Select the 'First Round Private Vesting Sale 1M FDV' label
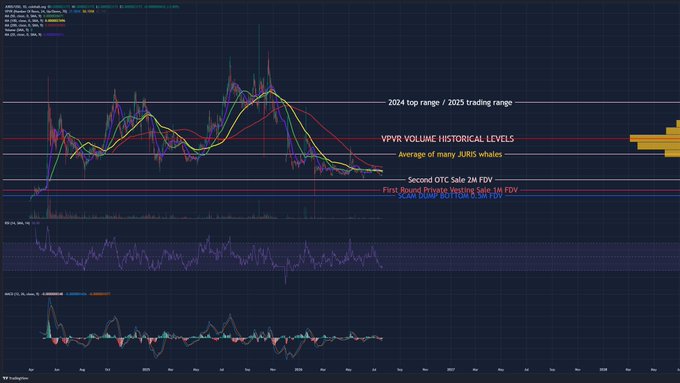The image size is (680, 383). [x=450, y=190]
